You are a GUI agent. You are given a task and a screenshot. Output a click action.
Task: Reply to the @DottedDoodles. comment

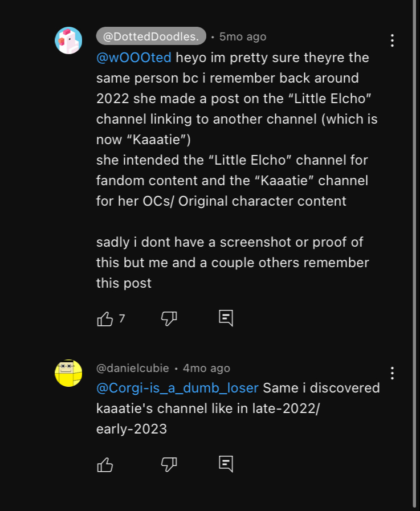click(226, 318)
